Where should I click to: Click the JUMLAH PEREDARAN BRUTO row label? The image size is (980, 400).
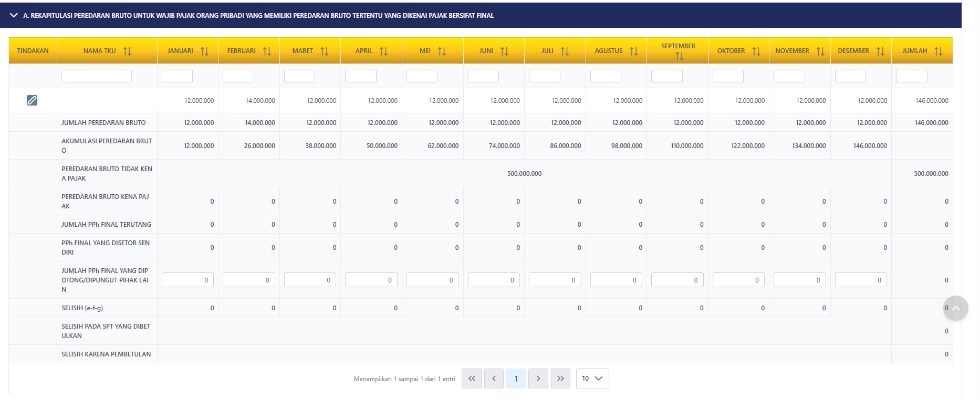103,122
